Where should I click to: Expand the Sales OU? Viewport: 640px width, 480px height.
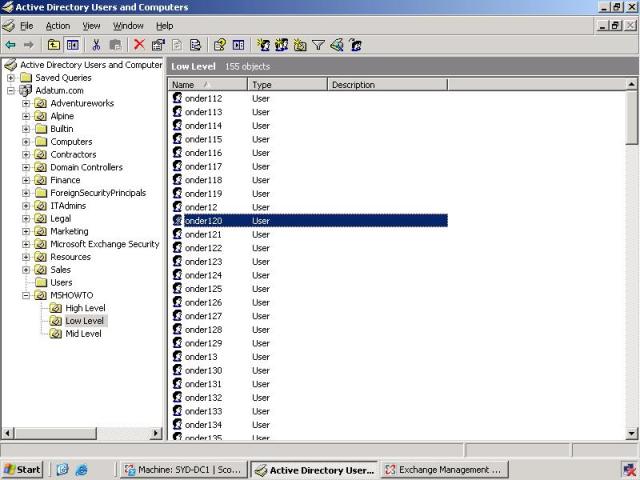click(26, 269)
